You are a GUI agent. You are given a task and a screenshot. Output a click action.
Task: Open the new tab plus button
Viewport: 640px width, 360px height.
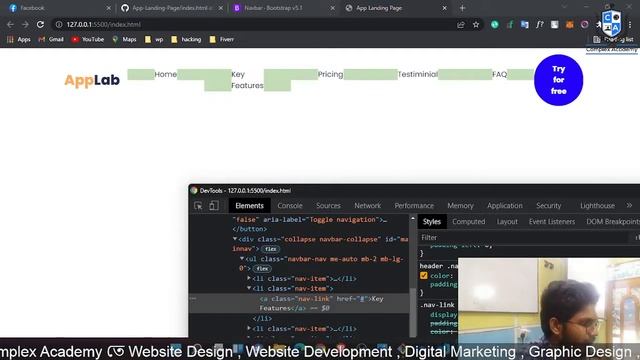(462, 8)
